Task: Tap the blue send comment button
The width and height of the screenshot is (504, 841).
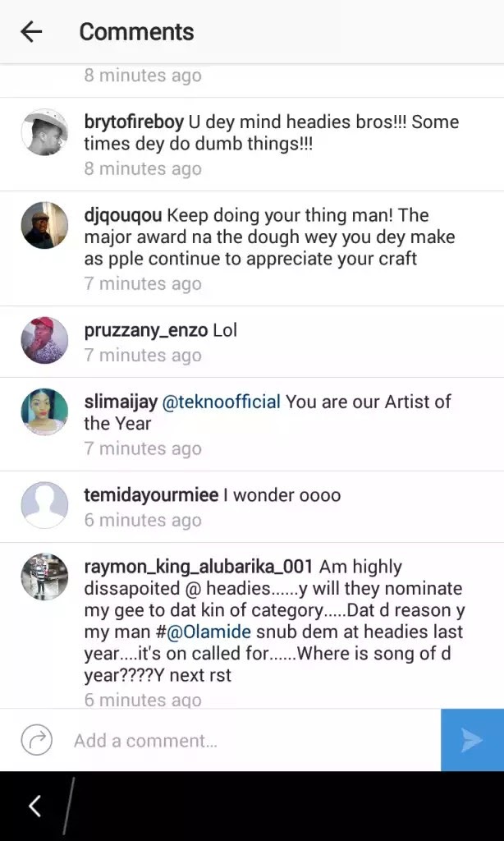Action: [x=472, y=740]
